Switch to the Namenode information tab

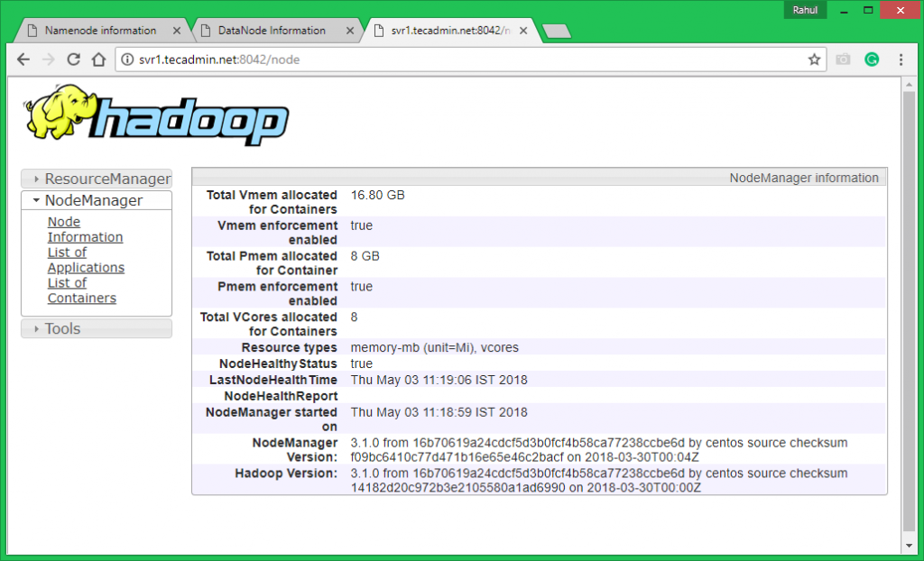pos(99,30)
